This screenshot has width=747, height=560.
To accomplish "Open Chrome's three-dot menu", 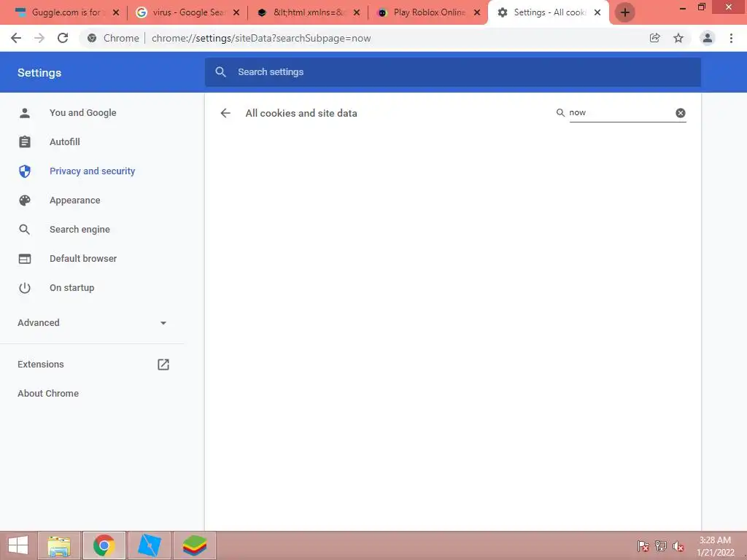I will click(731, 38).
